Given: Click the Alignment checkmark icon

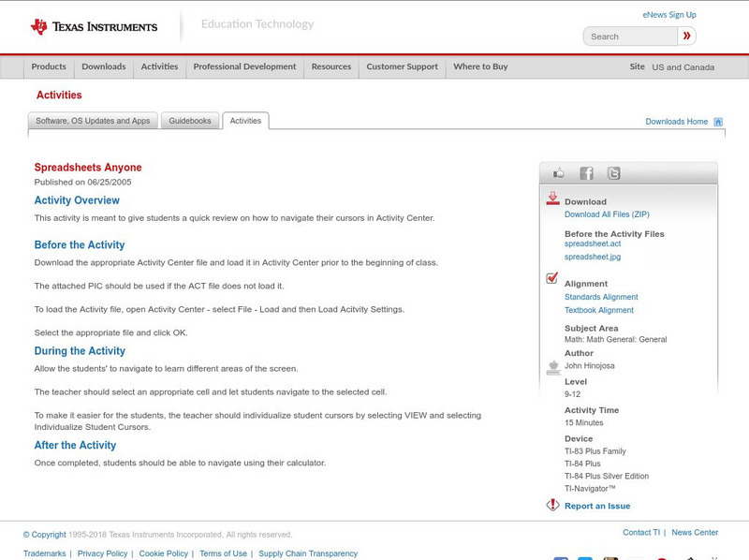Looking at the screenshot, I should coord(551,277).
